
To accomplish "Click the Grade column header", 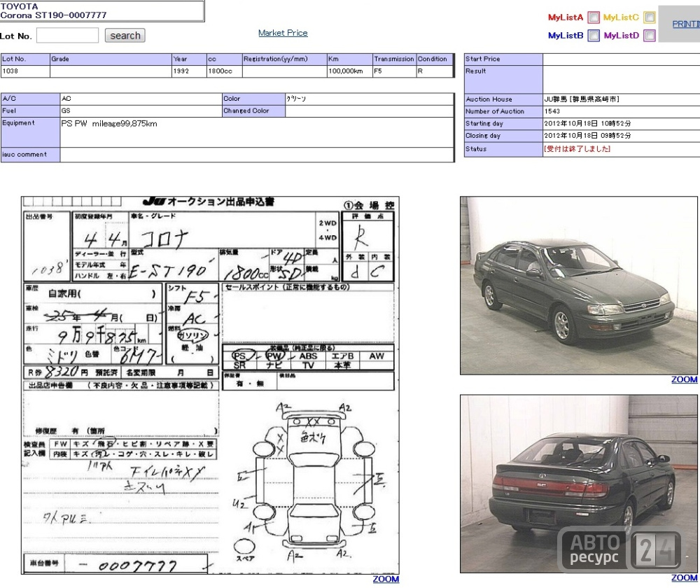I will click(x=111, y=59).
